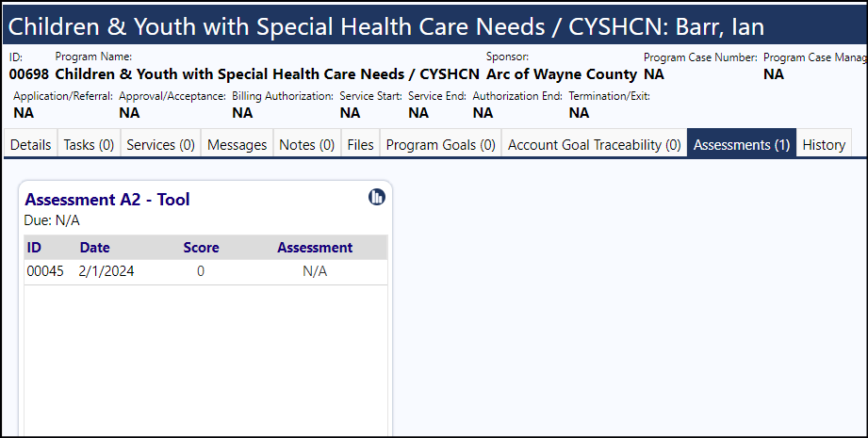Switch to the Tasks (0) tab
The image size is (868, 438).
tap(89, 145)
